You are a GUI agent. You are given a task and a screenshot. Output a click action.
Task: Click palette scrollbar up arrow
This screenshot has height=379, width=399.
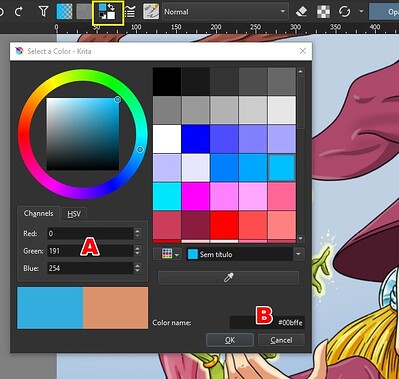coord(301,71)
